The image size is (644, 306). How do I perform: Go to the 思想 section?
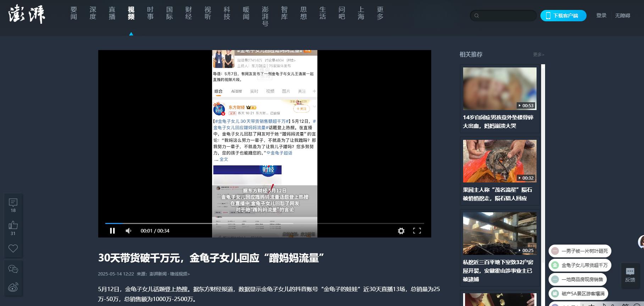click(304, 13)
